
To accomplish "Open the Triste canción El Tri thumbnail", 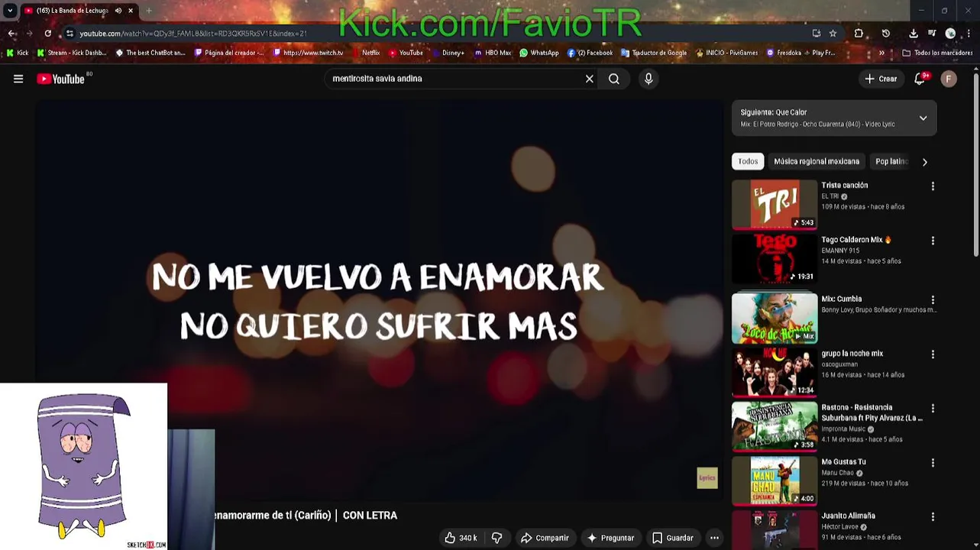I will click(x=775, y=204).
